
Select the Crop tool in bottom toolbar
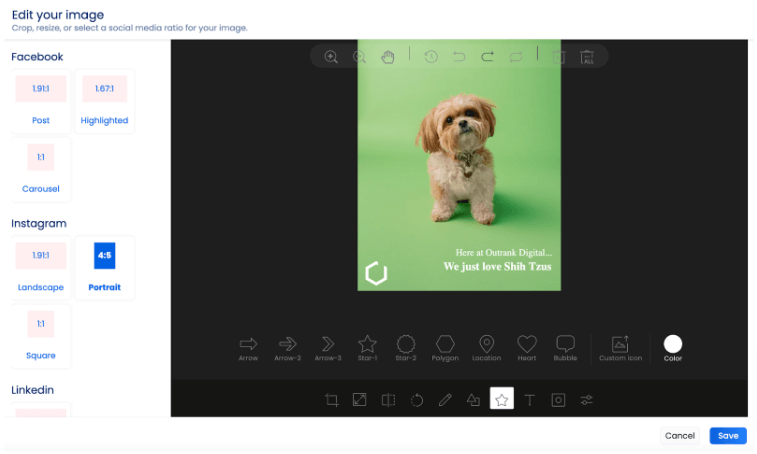332,400
